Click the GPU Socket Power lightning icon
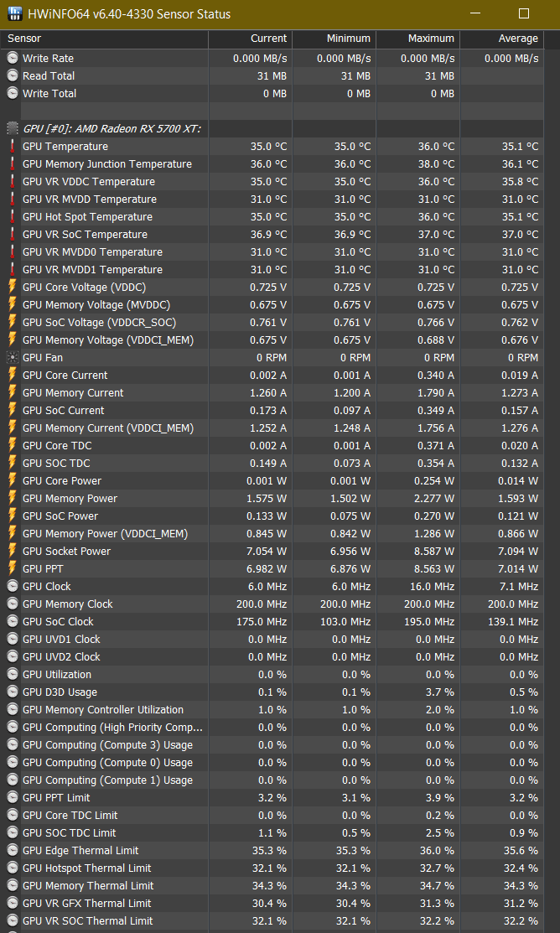The height and width of the screenshot is (933, 560). (13, 551)
